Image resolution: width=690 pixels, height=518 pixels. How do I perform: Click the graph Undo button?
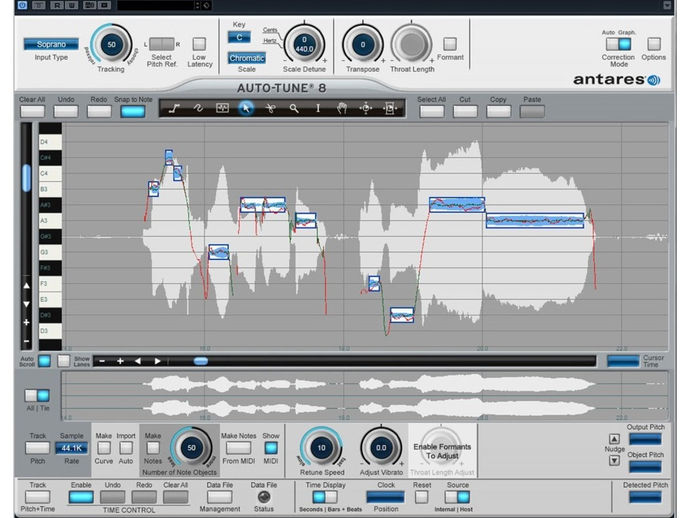tap(66, 111)
